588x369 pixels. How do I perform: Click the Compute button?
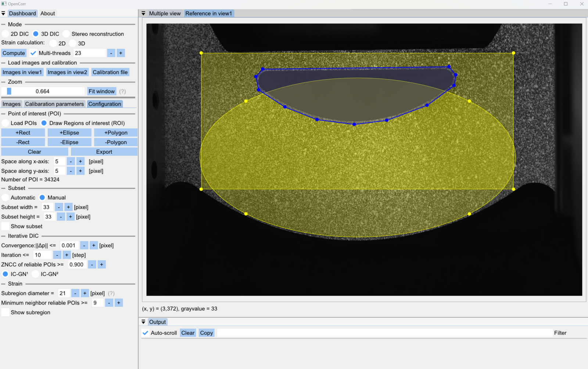point(14,53)
